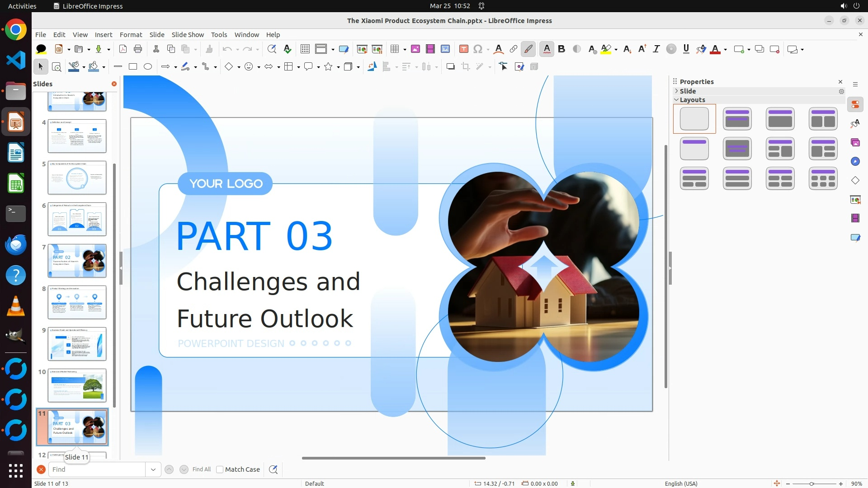Select the Ellipse drawing tool

[148, 67]
